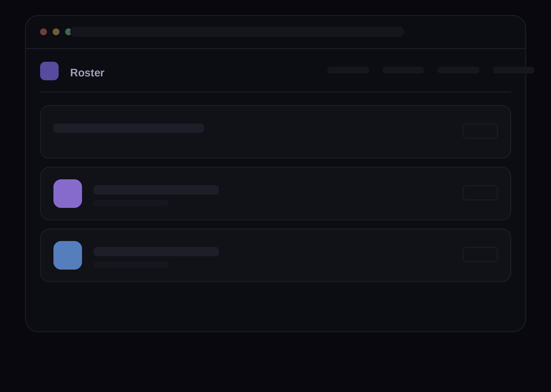Image resolution: width=551 pixels, height=392 pixels.
Task: Select the blue avatar in the list
Action: click(x=68, y=255)
